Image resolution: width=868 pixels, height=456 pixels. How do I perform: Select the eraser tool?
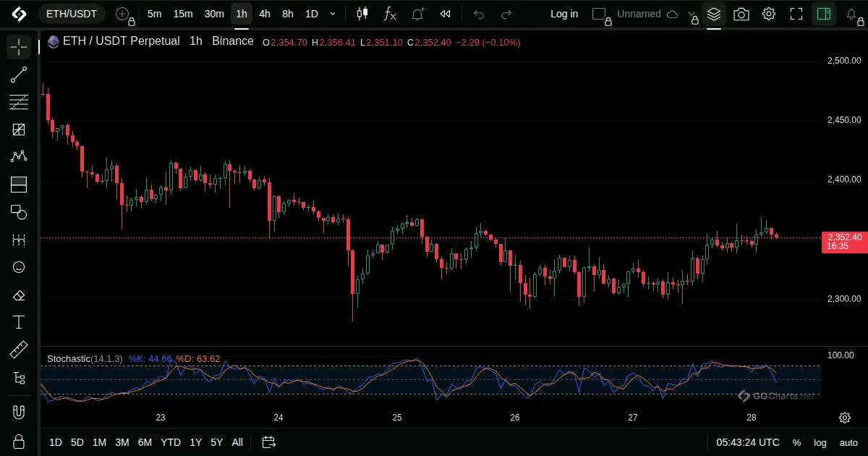19,295
